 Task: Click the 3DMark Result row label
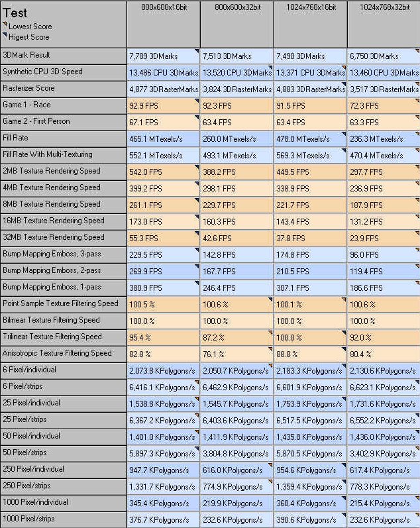click(64, 56)
